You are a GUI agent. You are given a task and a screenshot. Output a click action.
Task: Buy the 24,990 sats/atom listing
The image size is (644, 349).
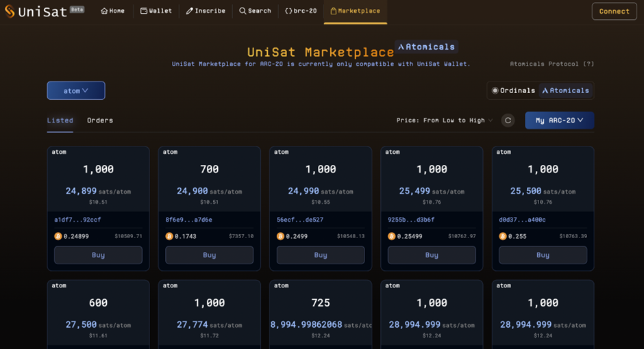(x=321, y=255)
